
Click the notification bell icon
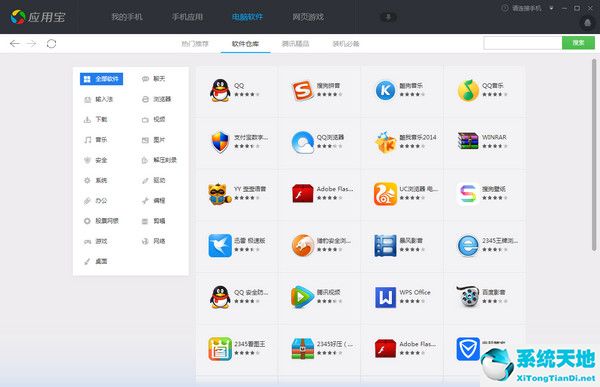click(x=587, y=23)
